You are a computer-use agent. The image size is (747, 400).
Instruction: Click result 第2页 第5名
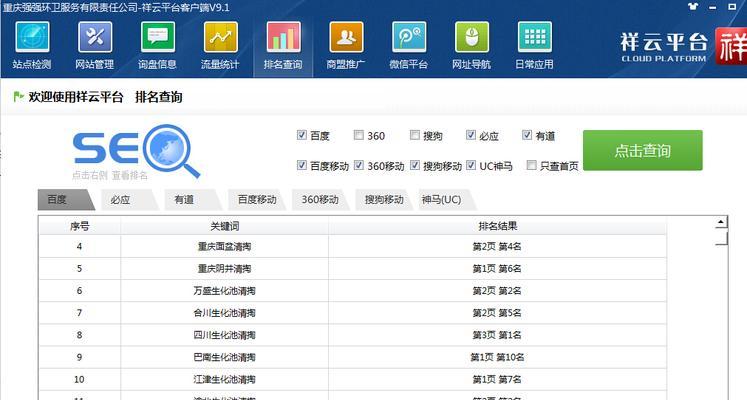click(x=497, y=313)
